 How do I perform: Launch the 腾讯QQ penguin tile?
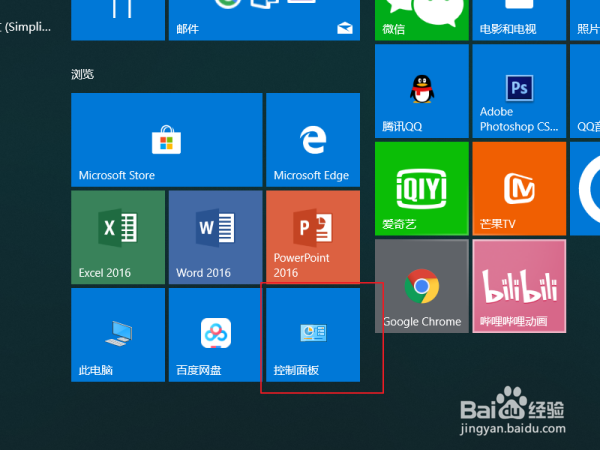422,91
